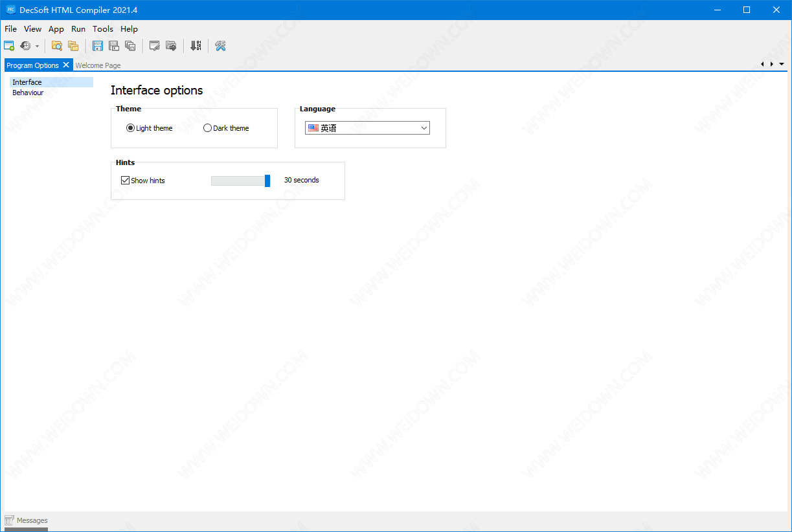Open the Help menu
The width and height of the screenshot is (792, 532).
pos(129,28)
